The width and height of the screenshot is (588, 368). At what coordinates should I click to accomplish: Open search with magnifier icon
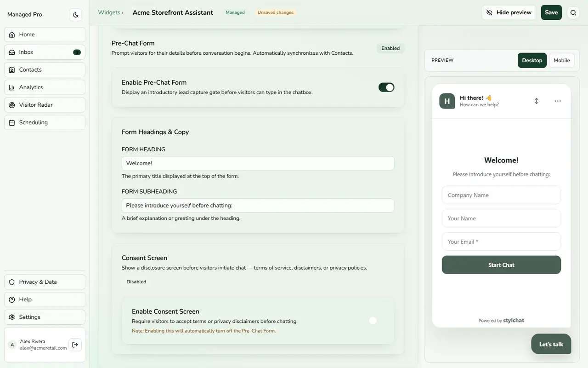(x=573, y=12)
